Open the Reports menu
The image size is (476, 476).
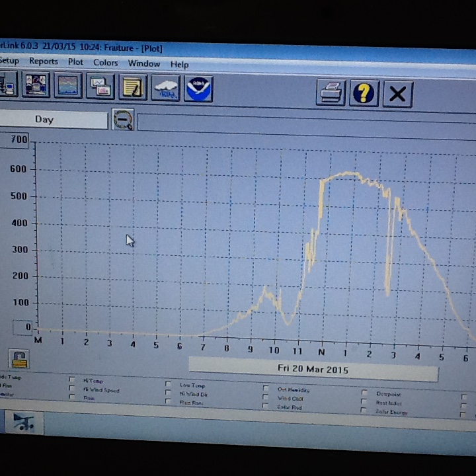pos(44,61)
